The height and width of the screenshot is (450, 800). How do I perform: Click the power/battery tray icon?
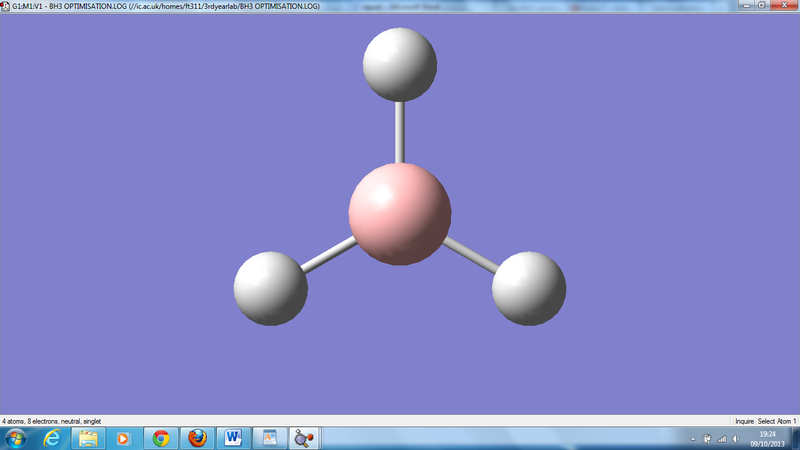tap(707, 439)
